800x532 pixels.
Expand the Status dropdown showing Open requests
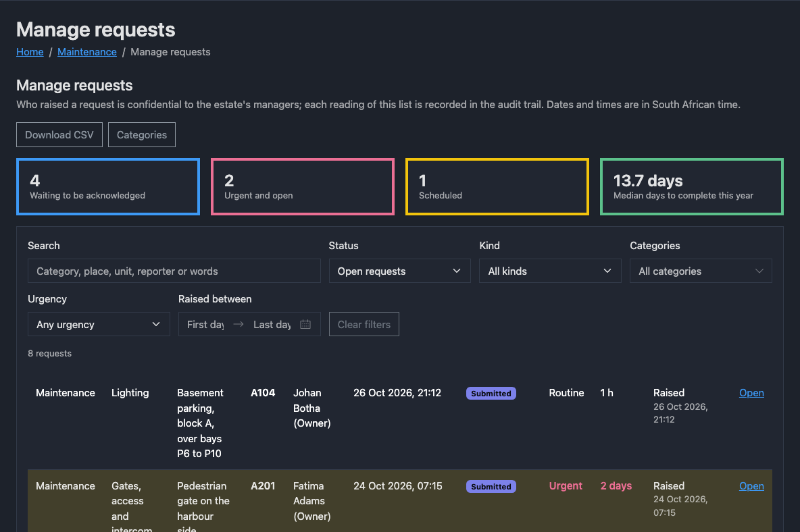(x=399, y=271)
